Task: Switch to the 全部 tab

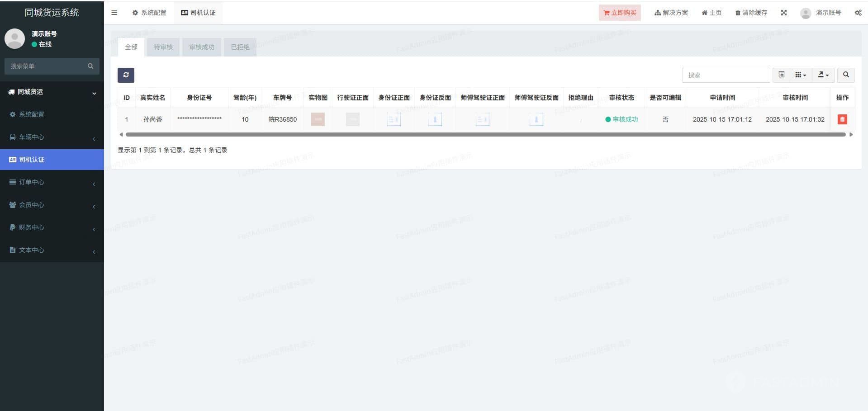Action: click(131, 47)
